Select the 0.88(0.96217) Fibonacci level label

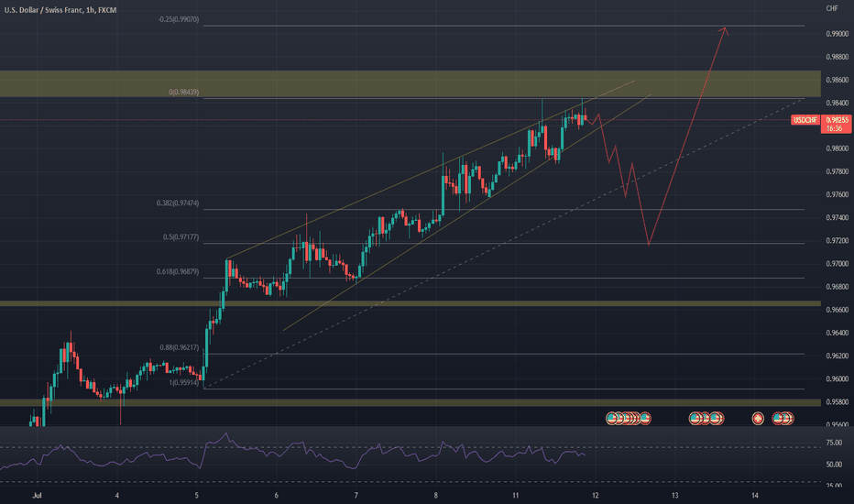pyautogui.click(x=180, y=347)
